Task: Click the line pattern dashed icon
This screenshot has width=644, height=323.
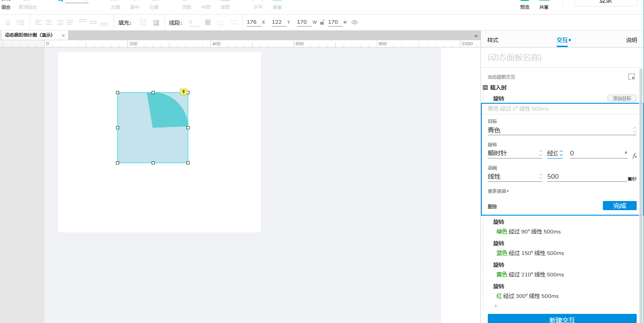Action: coord(221,22)
